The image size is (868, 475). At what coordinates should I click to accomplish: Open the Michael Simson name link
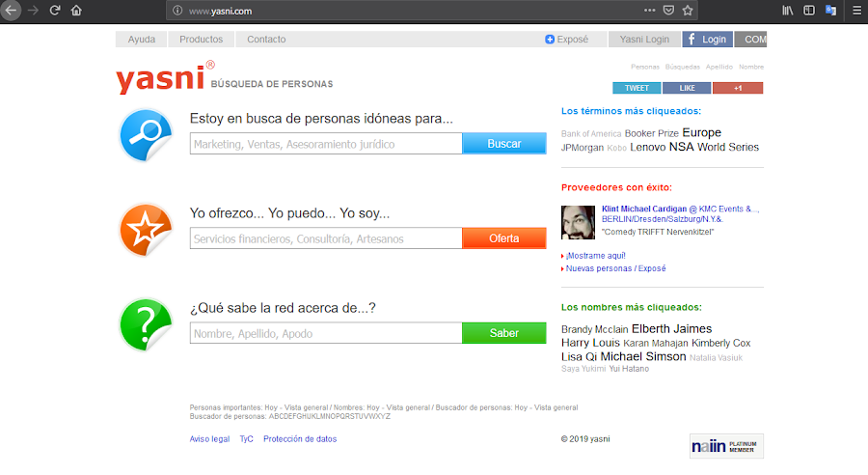point(643,356)
